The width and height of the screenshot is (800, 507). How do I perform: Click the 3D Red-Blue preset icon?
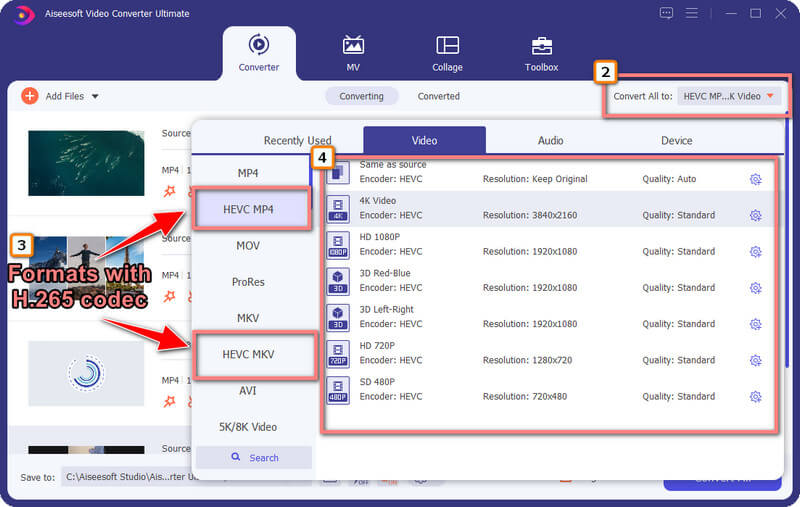tap(338, 281)
